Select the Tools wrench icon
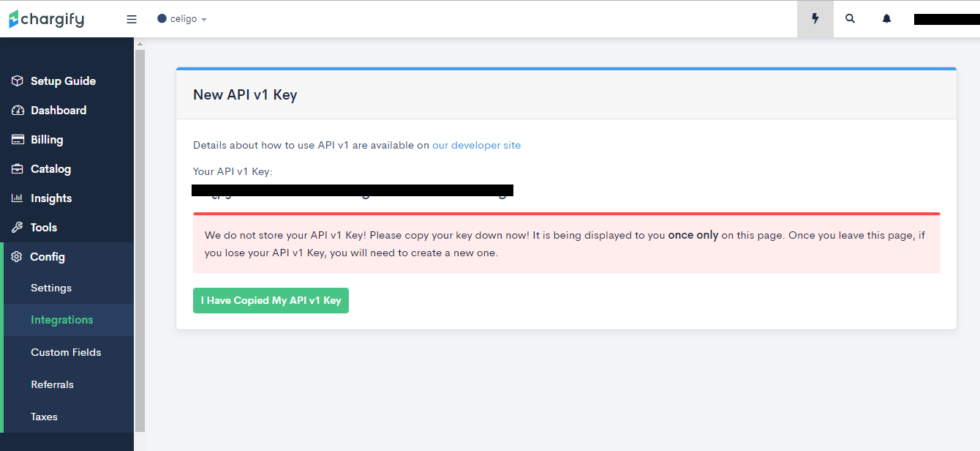 (x=16, y=227)
